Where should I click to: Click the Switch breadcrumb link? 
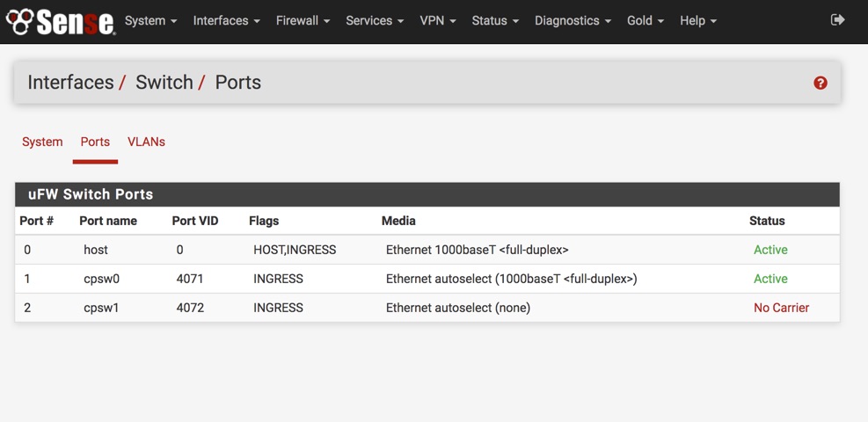coord(164,83)
